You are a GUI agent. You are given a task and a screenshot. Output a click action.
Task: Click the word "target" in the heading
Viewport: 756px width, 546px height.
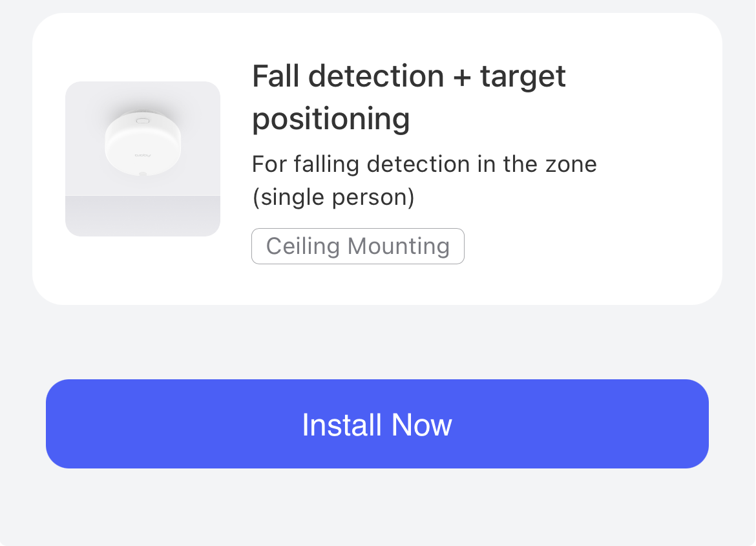click(523, 76)
